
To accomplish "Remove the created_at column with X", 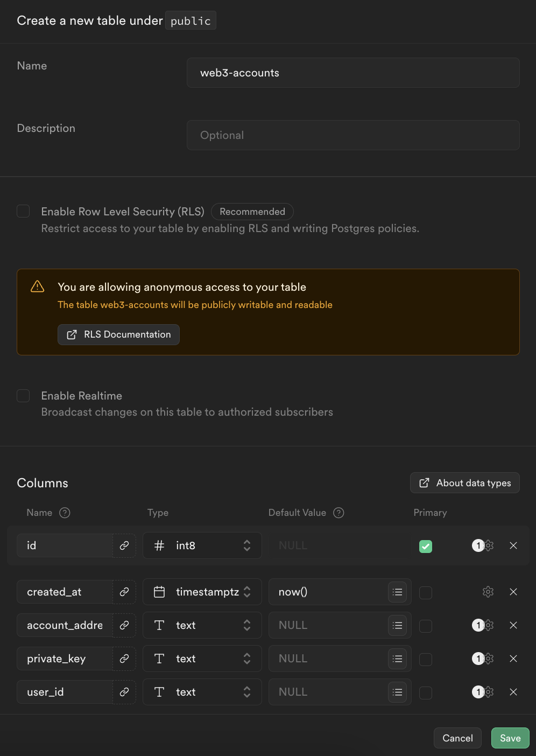I will (x=513, y=592).
